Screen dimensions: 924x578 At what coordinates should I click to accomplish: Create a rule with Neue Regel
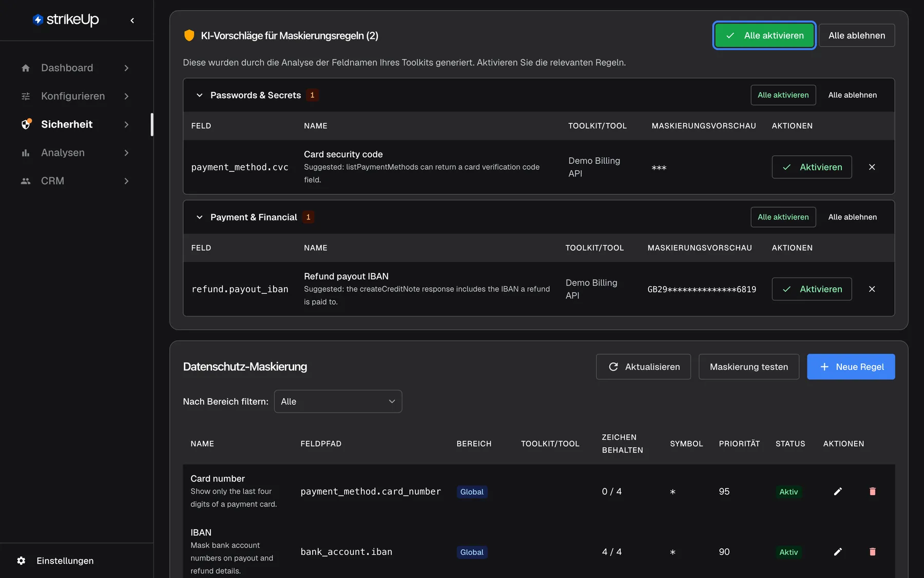coord(851,367)
